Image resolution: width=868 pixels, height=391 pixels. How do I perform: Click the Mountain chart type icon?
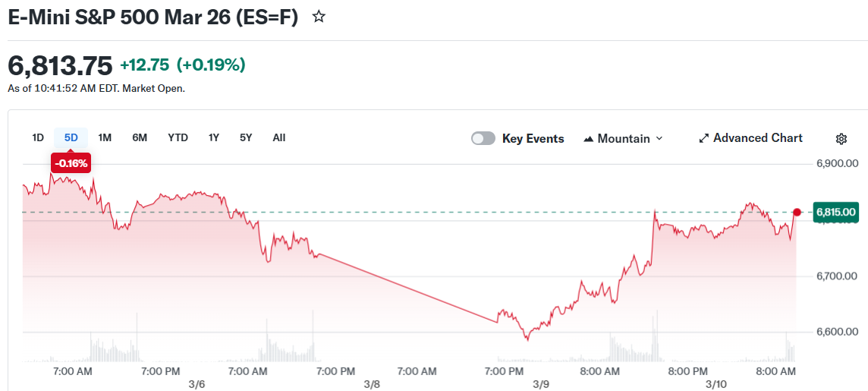point(589,139)
